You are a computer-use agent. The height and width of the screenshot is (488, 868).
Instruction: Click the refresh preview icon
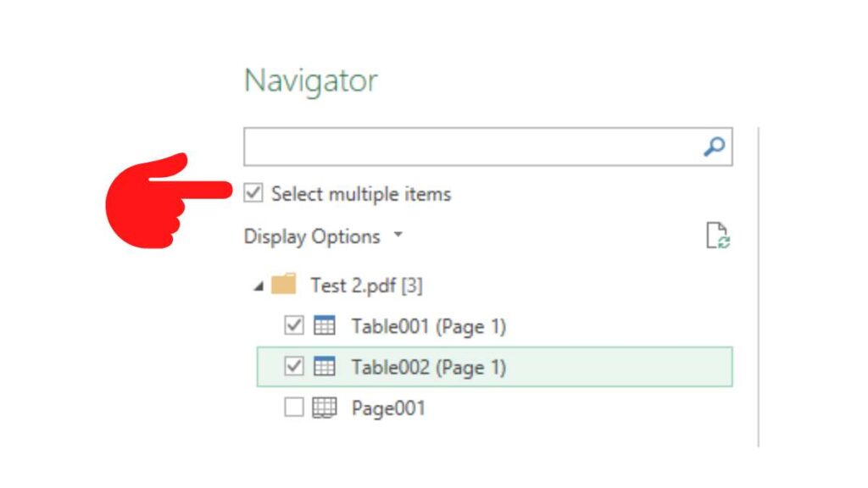click(x=716, y=236)
